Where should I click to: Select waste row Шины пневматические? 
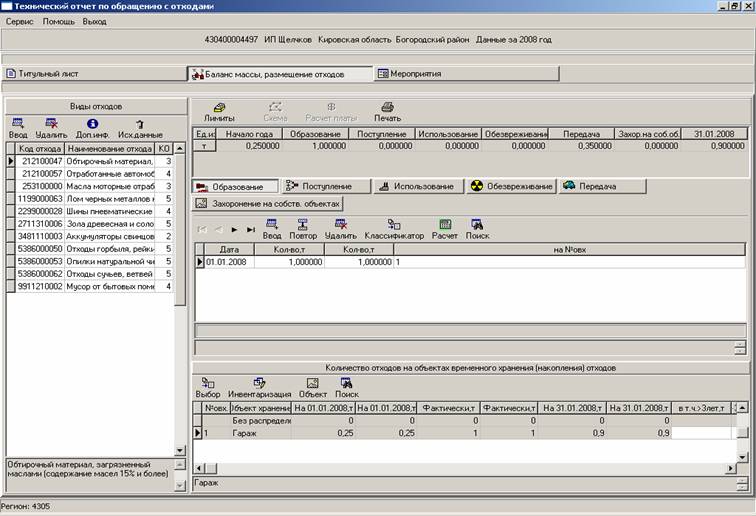(x=108, y=210)
